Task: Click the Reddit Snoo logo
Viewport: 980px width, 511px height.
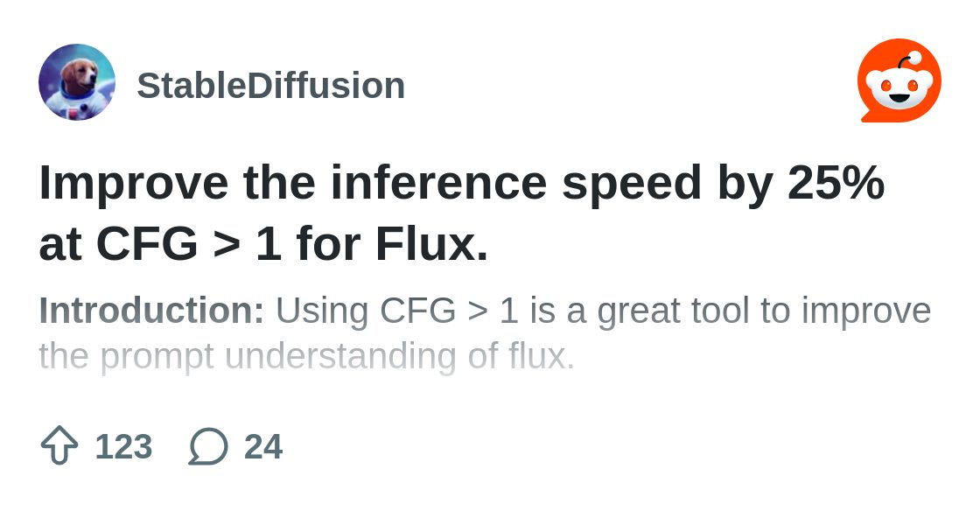Action: [899, 81]
